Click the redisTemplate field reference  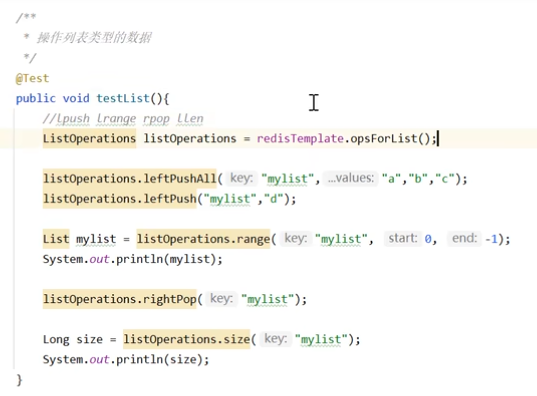click(300, 139)
